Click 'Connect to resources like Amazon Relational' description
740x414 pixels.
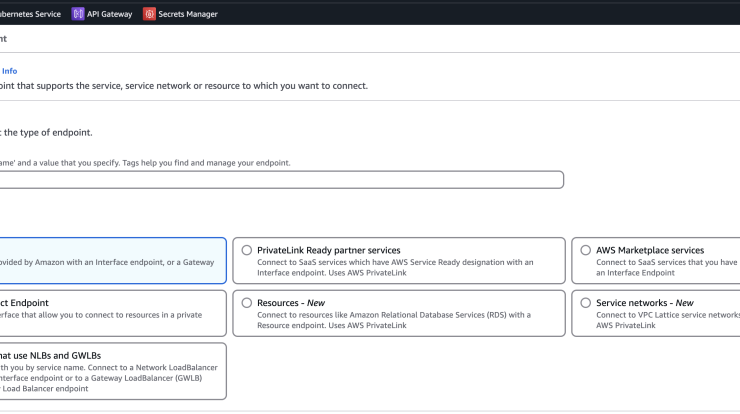(x=394, y=320)
